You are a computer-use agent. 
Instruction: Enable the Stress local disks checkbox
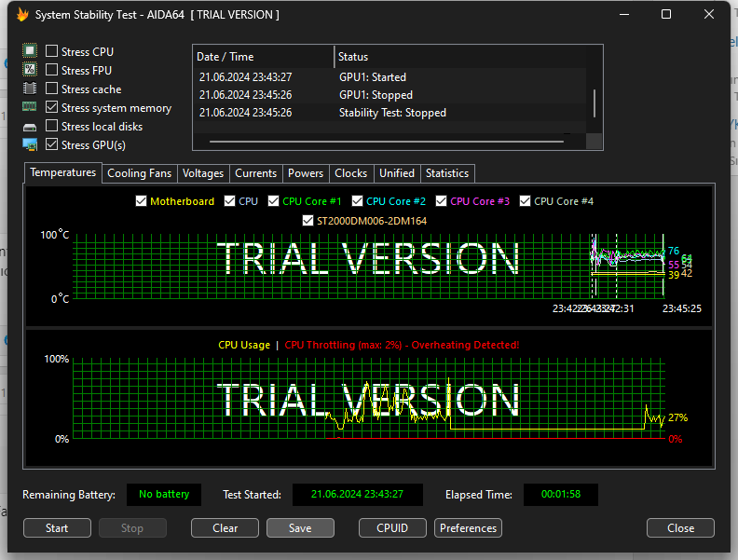(52, 126)
